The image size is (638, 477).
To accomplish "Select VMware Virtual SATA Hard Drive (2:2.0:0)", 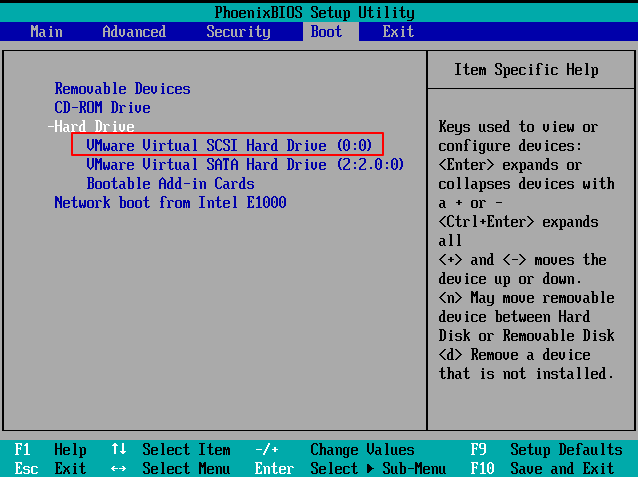I will (245, 164).
